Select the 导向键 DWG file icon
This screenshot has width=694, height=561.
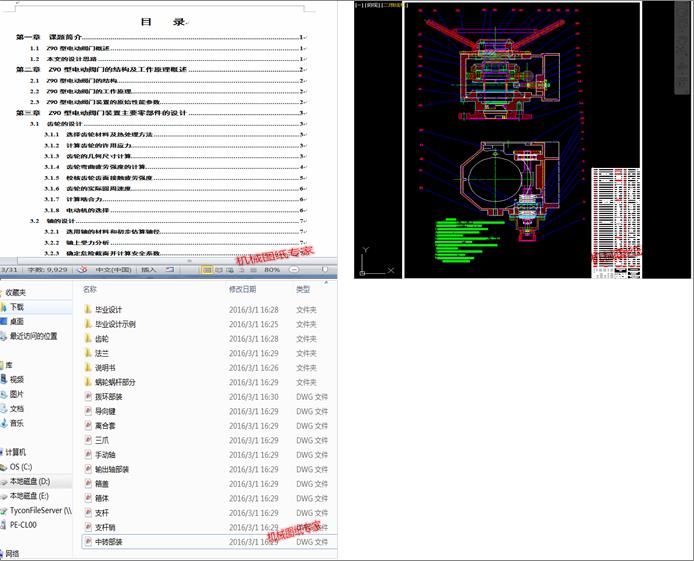pyautogui.click(x=88, y=411)
